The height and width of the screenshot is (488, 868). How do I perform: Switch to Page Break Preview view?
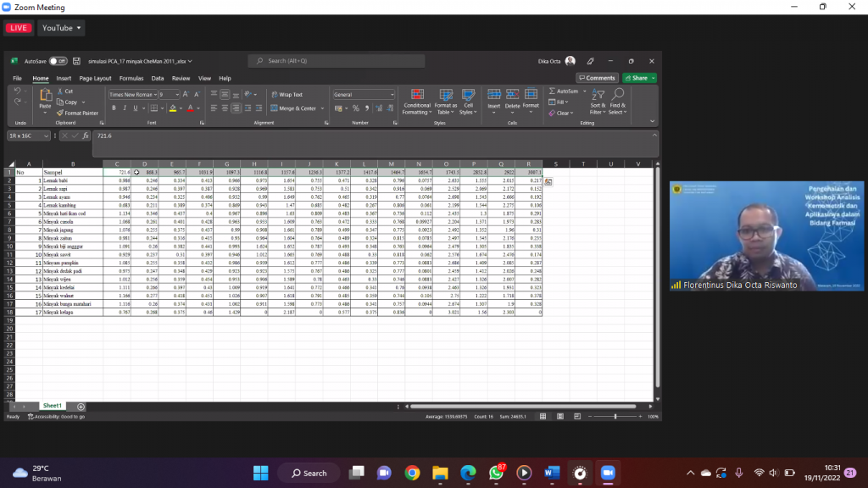pos(577,417)
